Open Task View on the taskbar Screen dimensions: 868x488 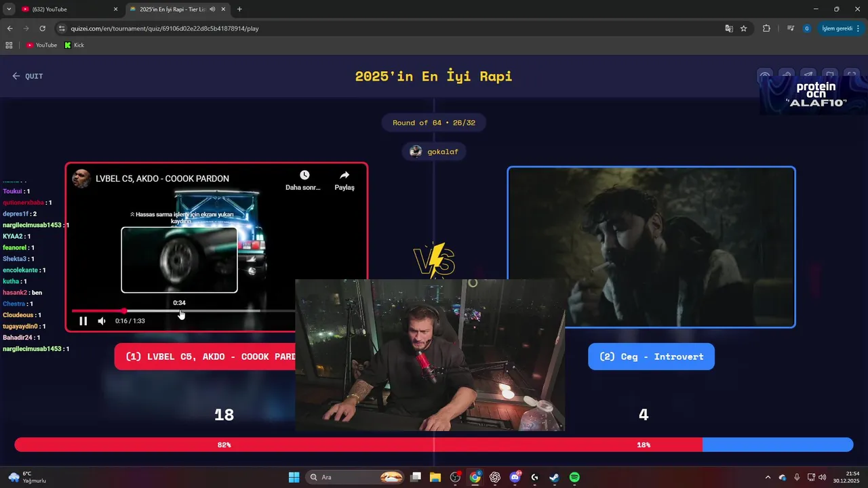pyautogui.click(x=416, y=477)
